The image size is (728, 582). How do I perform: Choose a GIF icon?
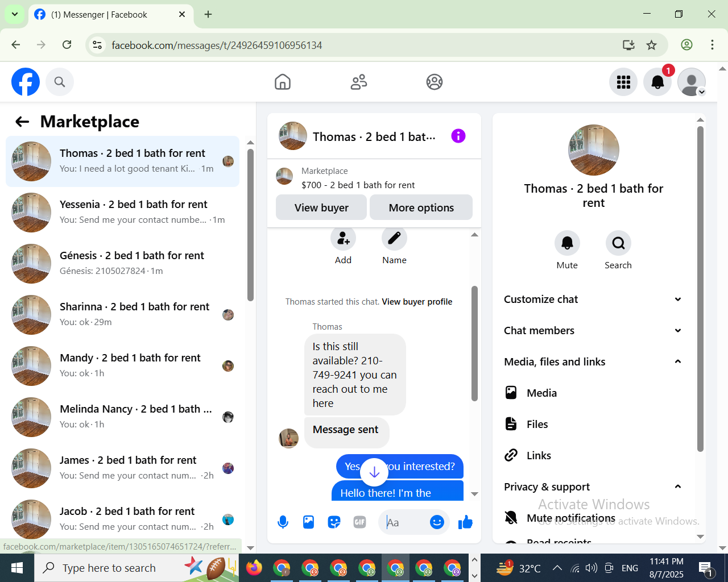[x=359, y=522]
